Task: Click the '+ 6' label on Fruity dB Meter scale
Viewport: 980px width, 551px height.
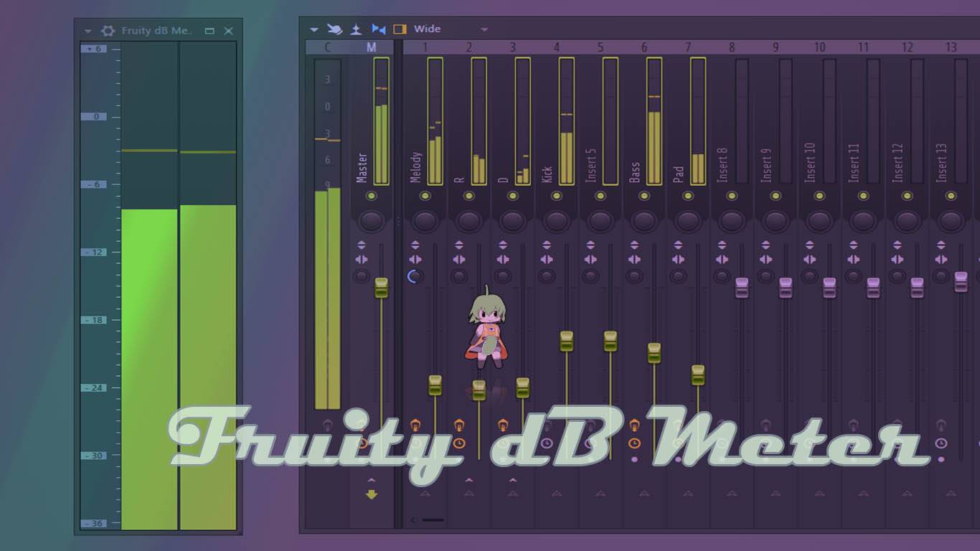Action: pyautogui.click(x=94, y=49)
